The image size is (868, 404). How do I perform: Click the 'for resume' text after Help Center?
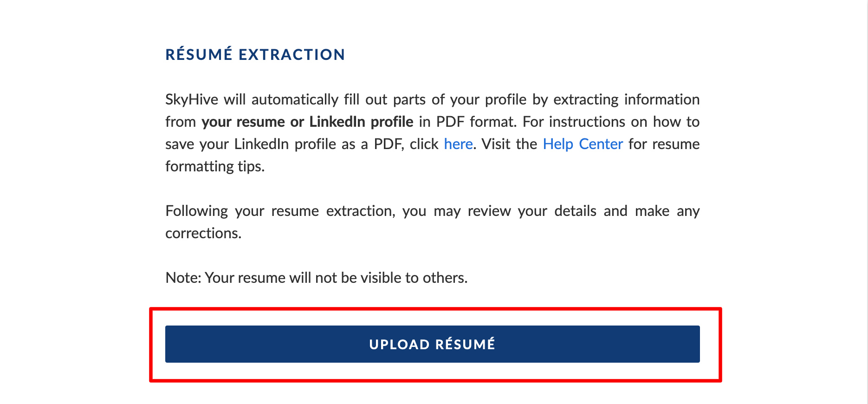[664, 144]
